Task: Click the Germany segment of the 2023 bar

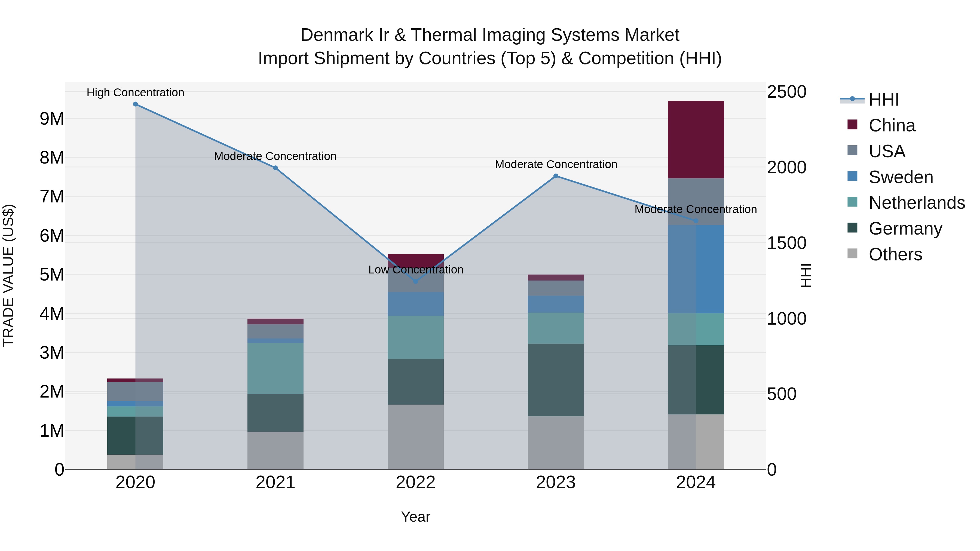Action: pyautogui.click(x=556, y=380)
